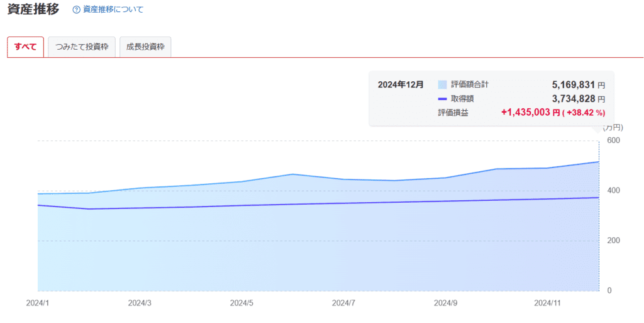Click the 600 y-axis value
This screenshot has width=644, height=323.
613,140
